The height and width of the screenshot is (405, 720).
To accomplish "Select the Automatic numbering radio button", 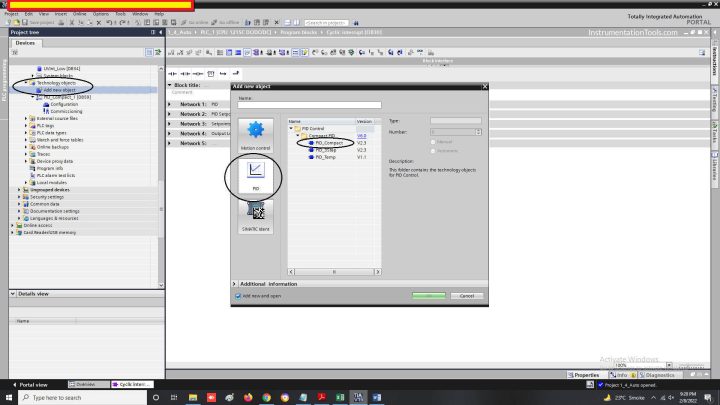I will 433,151.
